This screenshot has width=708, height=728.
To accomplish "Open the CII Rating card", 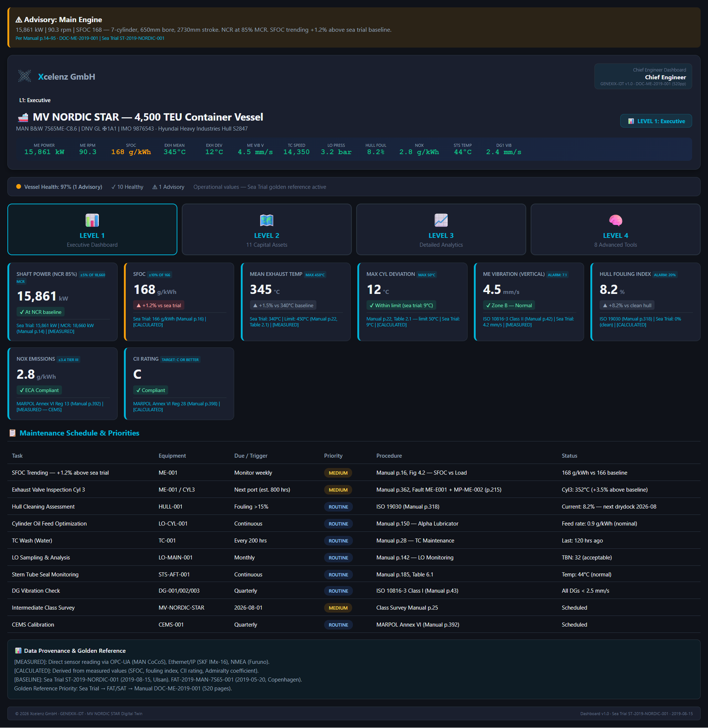I will (179, 383).
